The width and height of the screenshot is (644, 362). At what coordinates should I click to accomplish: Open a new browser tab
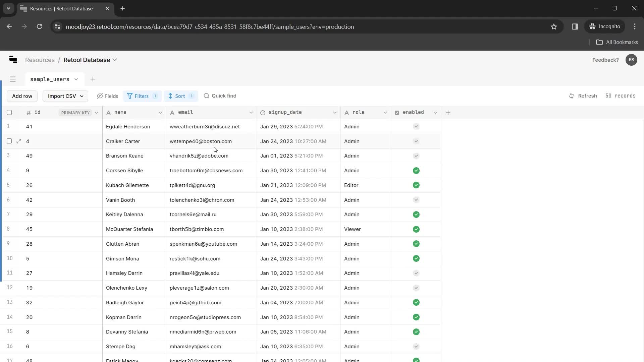click(123, 8)
